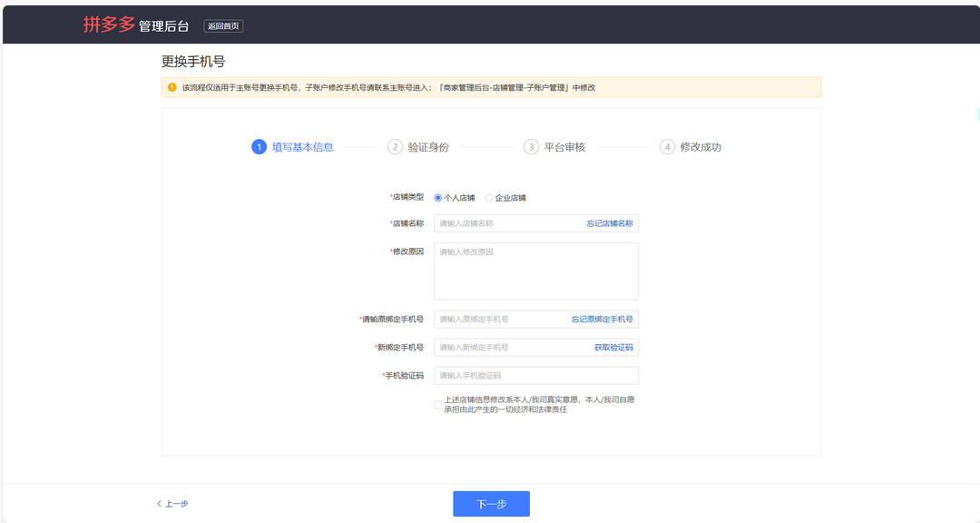Image resolution: width=980 pixels, height=523 pixels.
Task: Go back with 上一步 link
Action: [x=172, y=504]
